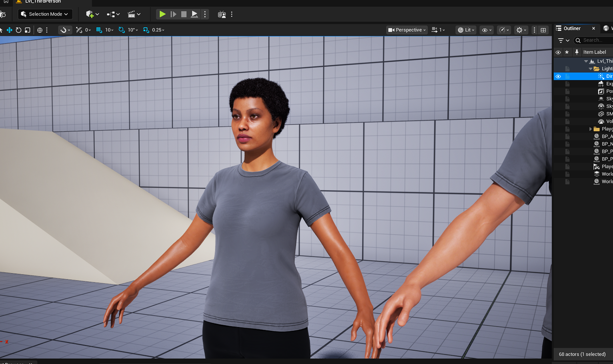This screenshot has width=613, height=364.
Task: Toggle visibility of the Directional Light
Action: 558,76
